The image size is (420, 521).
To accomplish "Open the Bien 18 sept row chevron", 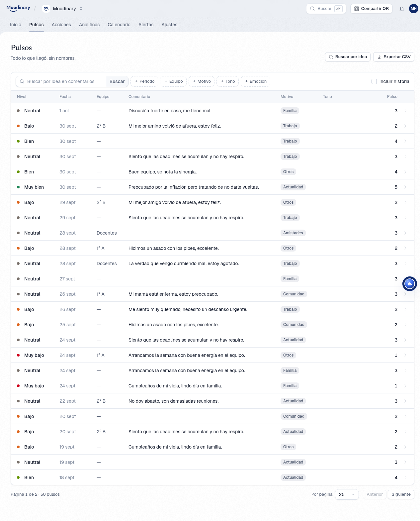I will (405, 477).
